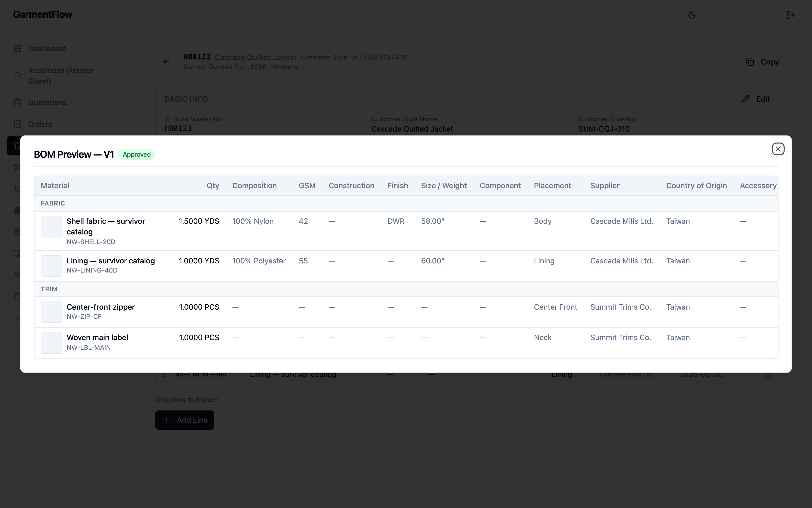Click the NW-LBL-MAIN code

click(89, 348)
